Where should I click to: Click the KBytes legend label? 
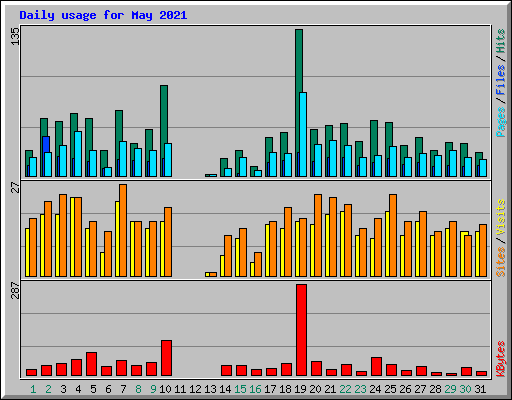point(500,359)
